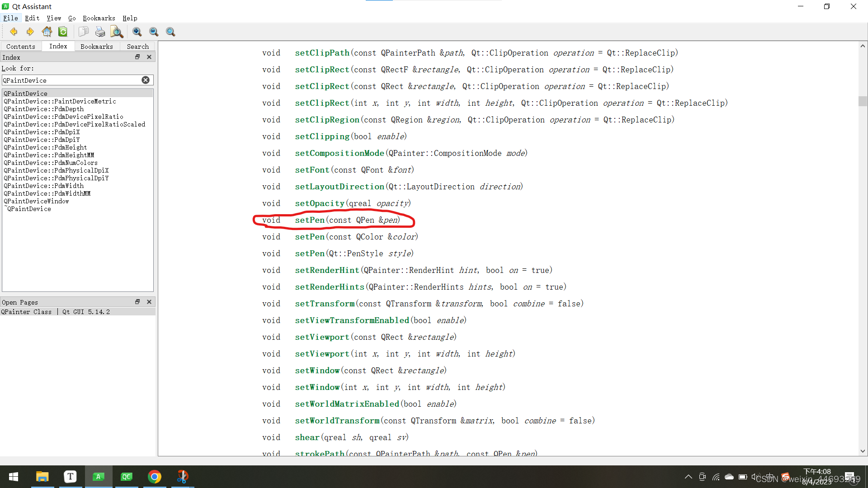Open the Home page icon
Screen dimensions: 868x488
pos(47,32)
